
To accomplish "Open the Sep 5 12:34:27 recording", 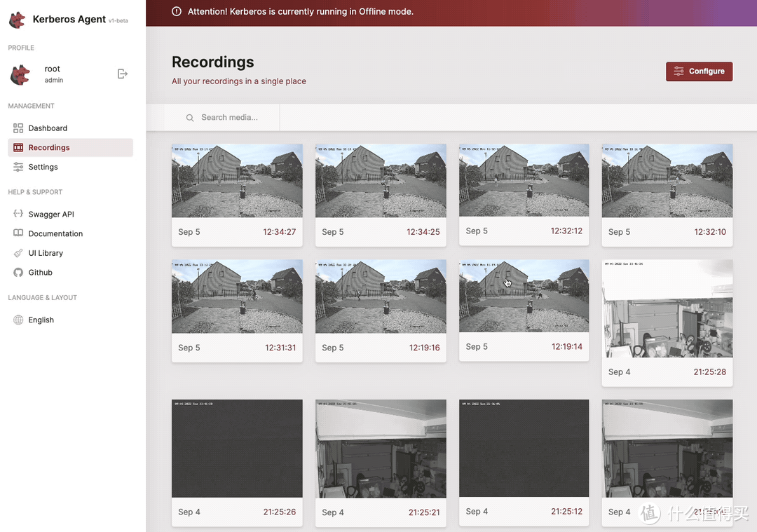I will point(237,181).
